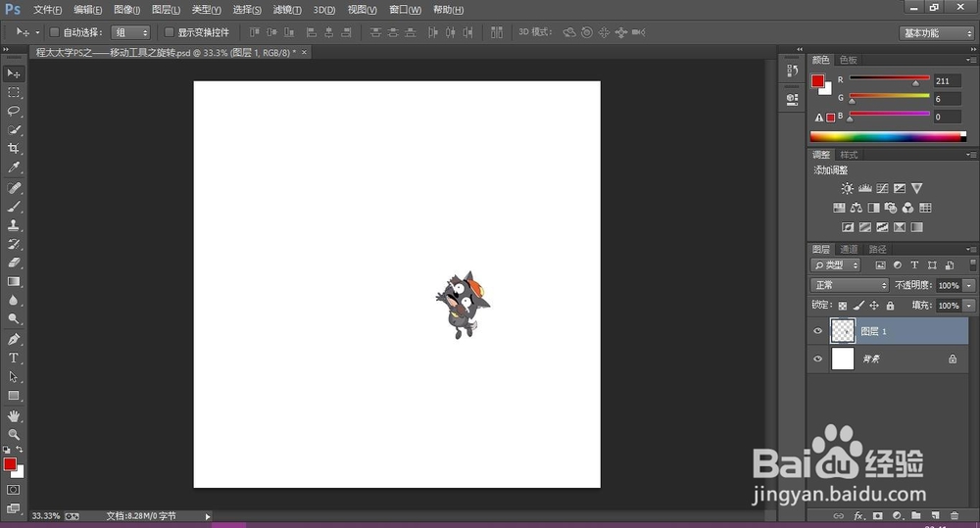Select the Quick Selection tool
Image resolution: width=980 pixels, height=528 pixels.
[13, 130]
